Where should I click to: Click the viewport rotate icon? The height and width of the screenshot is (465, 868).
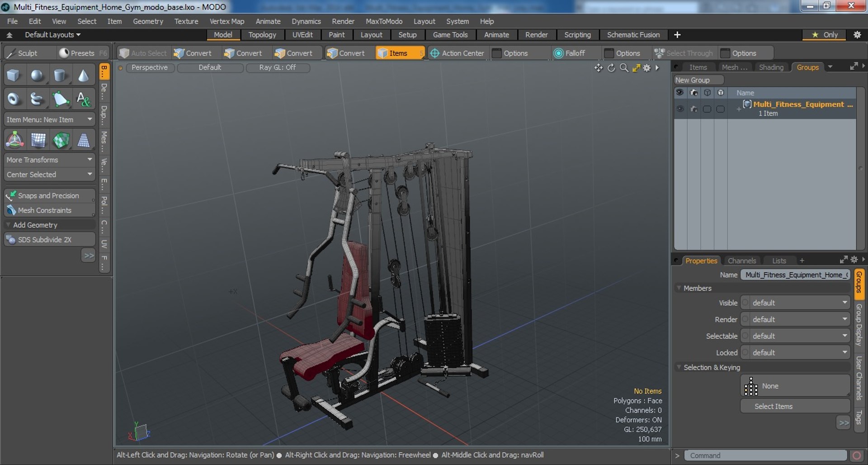(611, 67)
